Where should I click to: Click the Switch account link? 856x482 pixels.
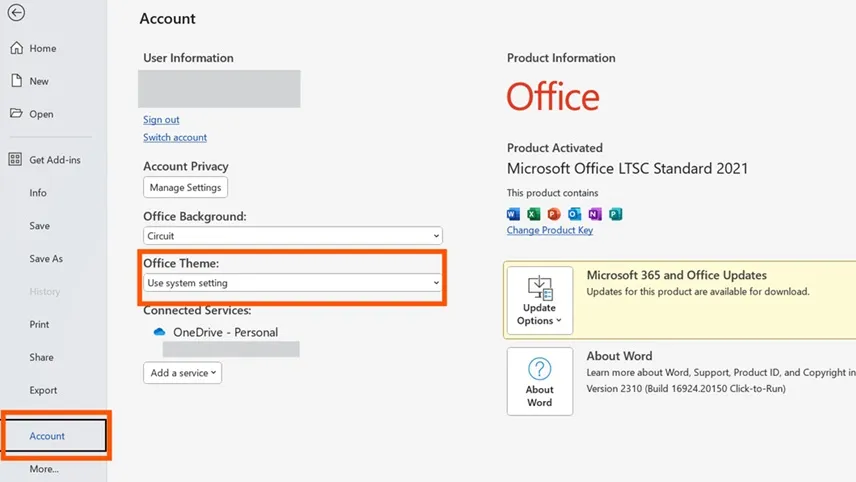tap(175, 138)
